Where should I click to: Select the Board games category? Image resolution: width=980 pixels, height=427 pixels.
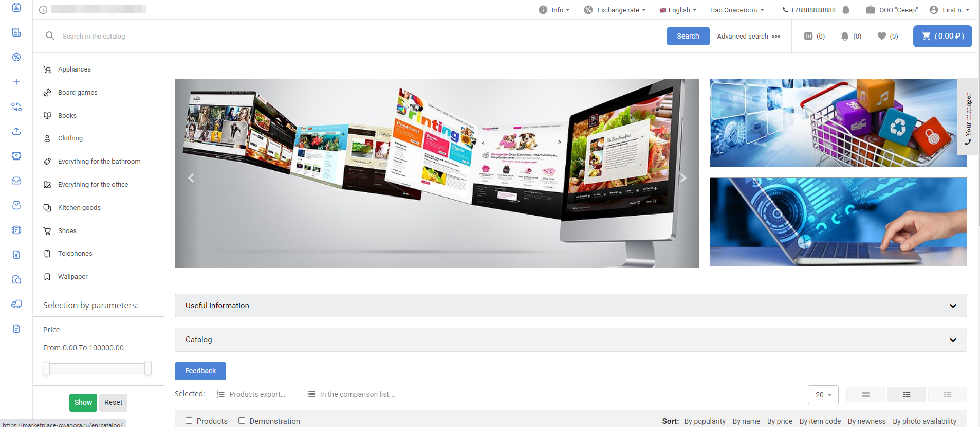click(78, 93)
